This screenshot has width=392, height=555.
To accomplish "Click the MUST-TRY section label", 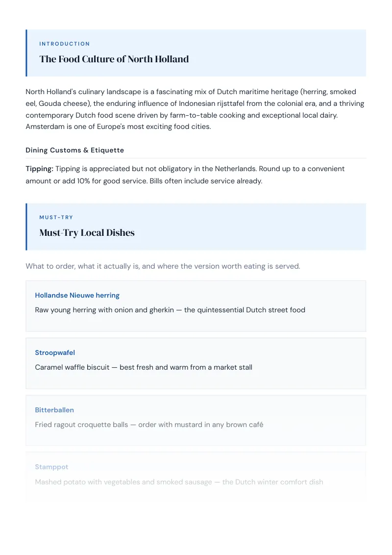I will [56, 217].
